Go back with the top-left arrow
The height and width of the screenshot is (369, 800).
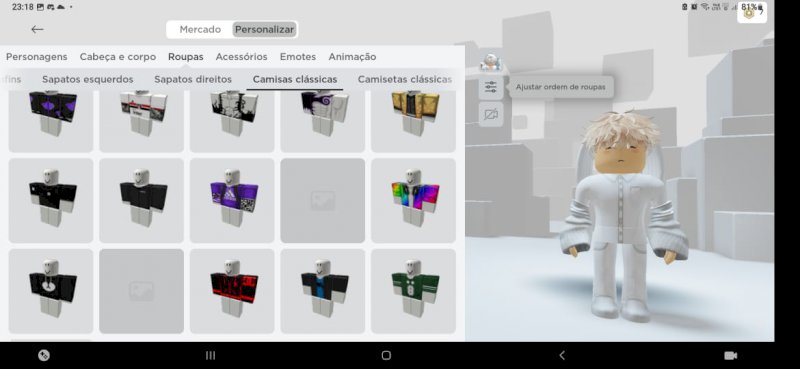click(37, 30)
